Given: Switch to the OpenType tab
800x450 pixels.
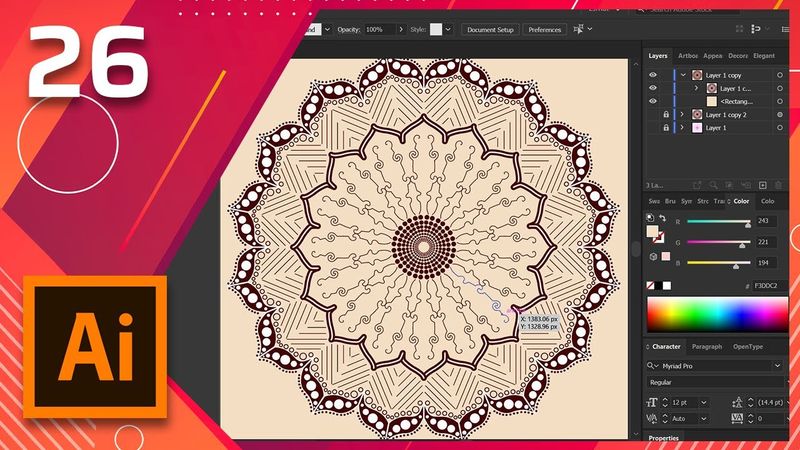Looking at the screenshot, I should click(x=748, y=346).
